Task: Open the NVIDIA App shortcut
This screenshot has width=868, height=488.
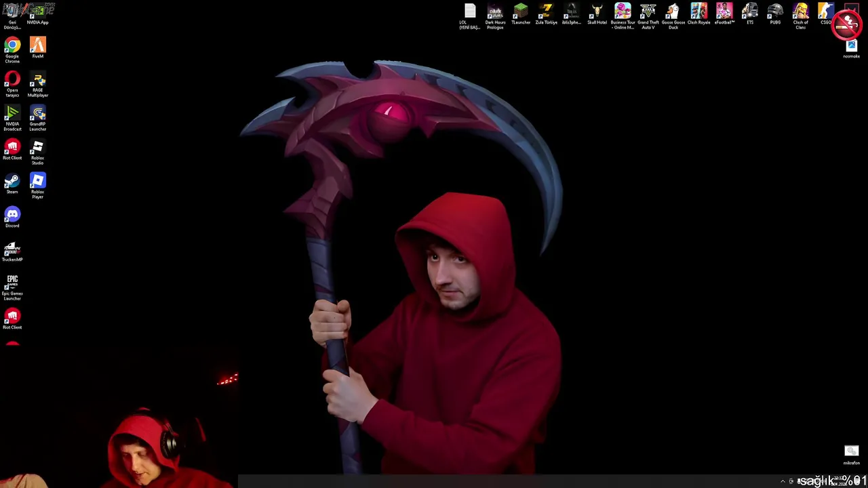Action: (37, 14)
